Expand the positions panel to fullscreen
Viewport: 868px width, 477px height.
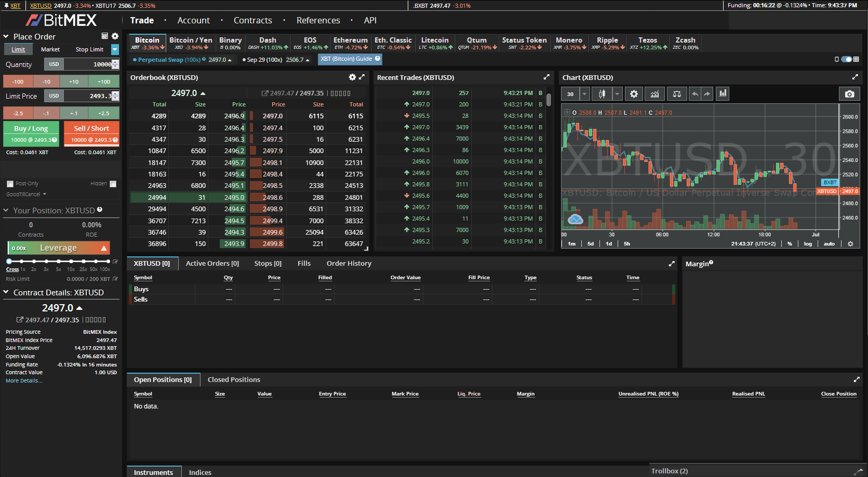pyautogui.click(x=857, y=379)
